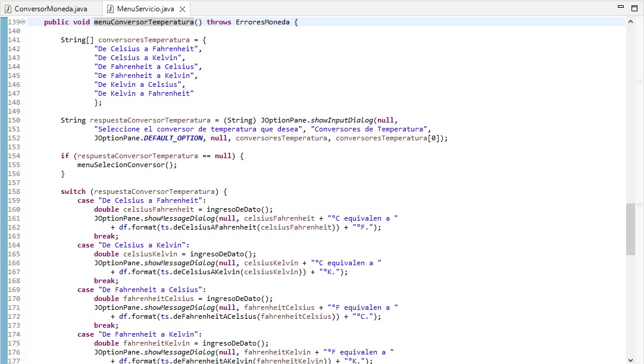Click showInputDialog call on line 150
Screen dimensions: 644x364
click(342, 120)
